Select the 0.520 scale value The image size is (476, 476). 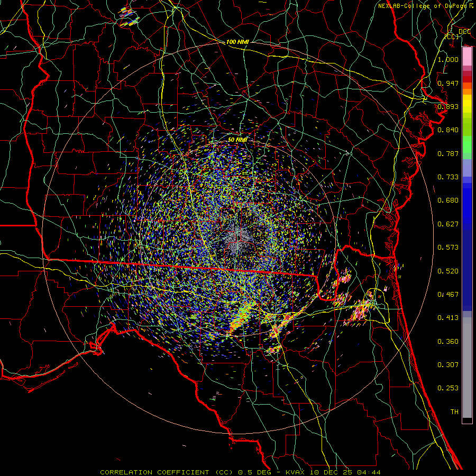coord(448,271)
